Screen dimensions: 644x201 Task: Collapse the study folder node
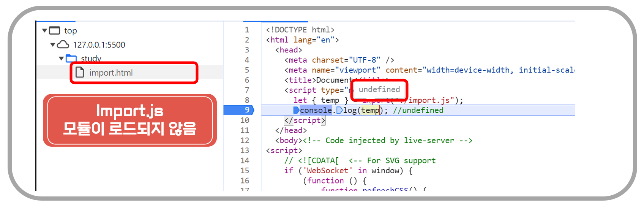click(61, 59)
